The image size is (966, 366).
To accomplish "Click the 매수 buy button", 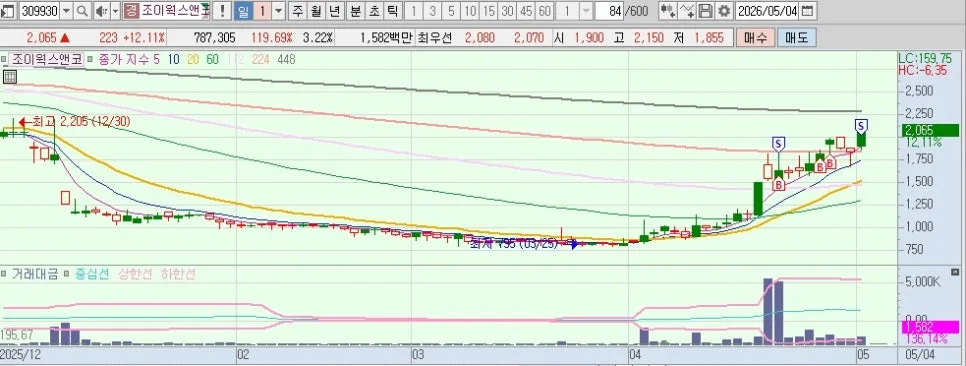I will point(755,38).
